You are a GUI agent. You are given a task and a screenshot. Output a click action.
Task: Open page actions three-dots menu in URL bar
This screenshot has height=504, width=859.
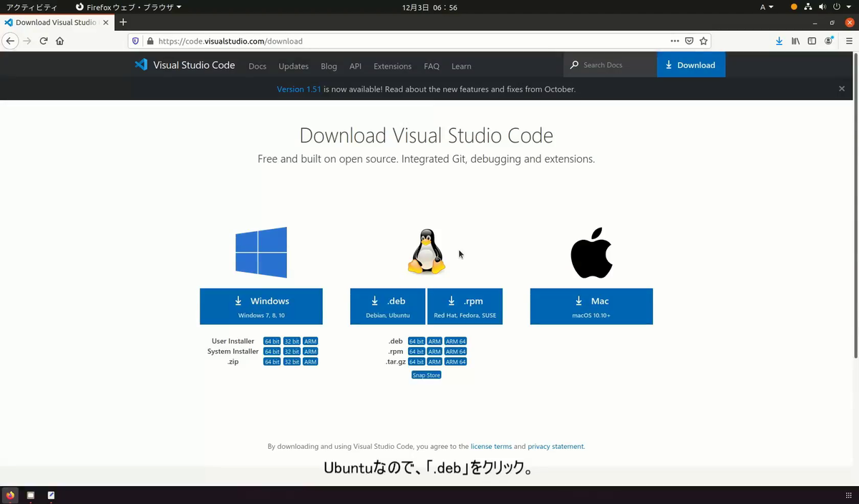pos(675,41)
